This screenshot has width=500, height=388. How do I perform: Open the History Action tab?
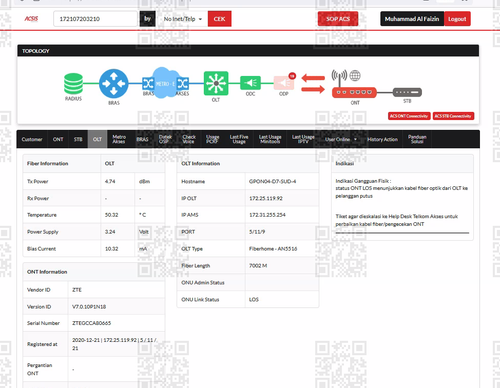click(x=382, y=139)
